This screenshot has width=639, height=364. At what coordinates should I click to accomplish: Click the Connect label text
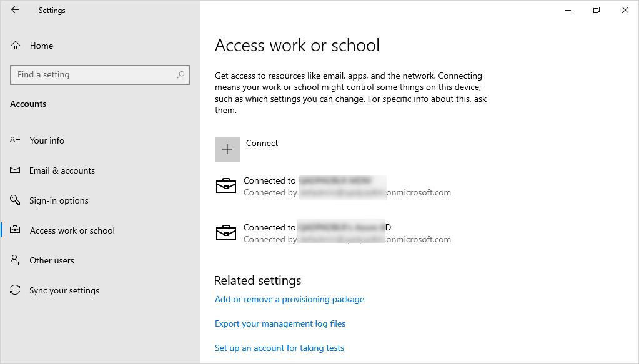tap(262, 143)
